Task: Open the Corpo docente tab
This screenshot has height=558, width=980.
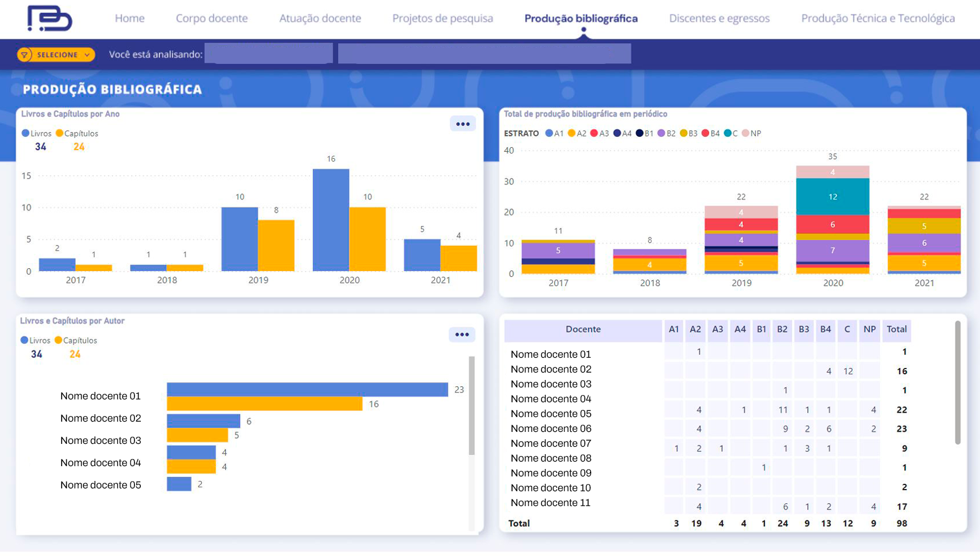Action: click(212, 18)
